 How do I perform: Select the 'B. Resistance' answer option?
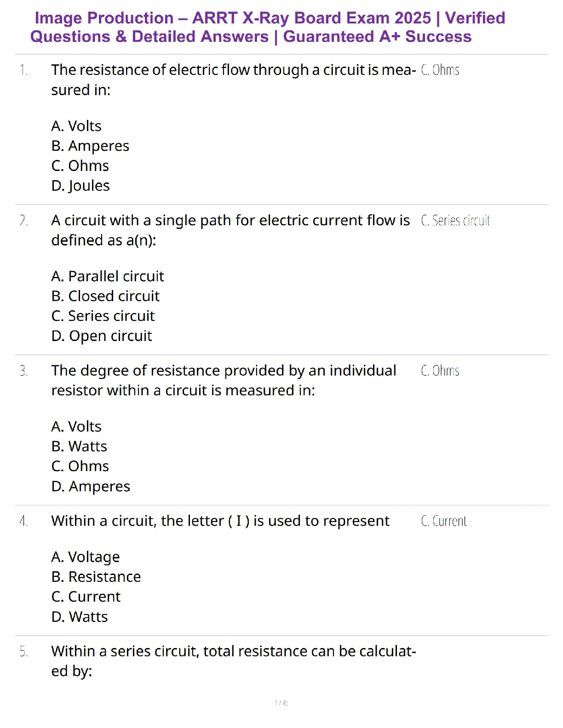pos(96,577)
